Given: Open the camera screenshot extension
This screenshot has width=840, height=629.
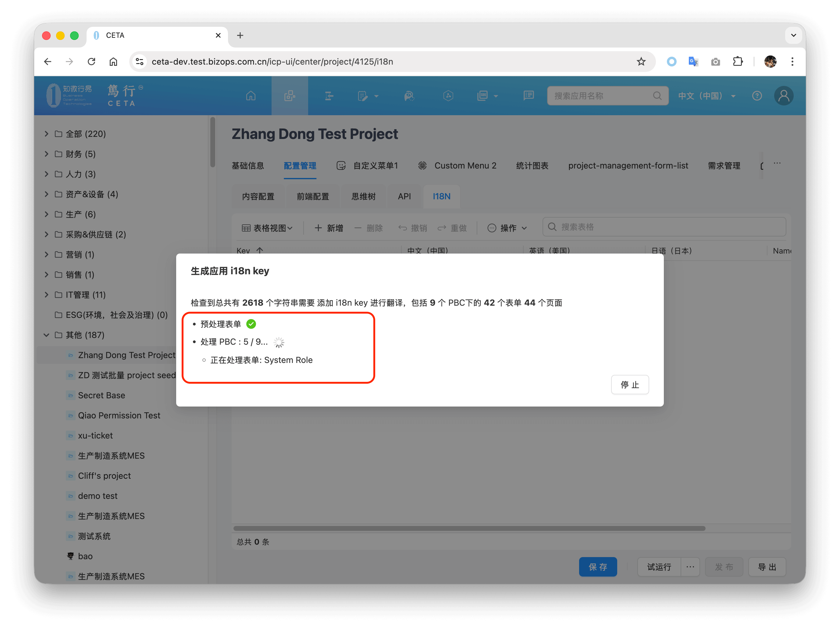Looking at the screenshot, I should tap(715, 62).
